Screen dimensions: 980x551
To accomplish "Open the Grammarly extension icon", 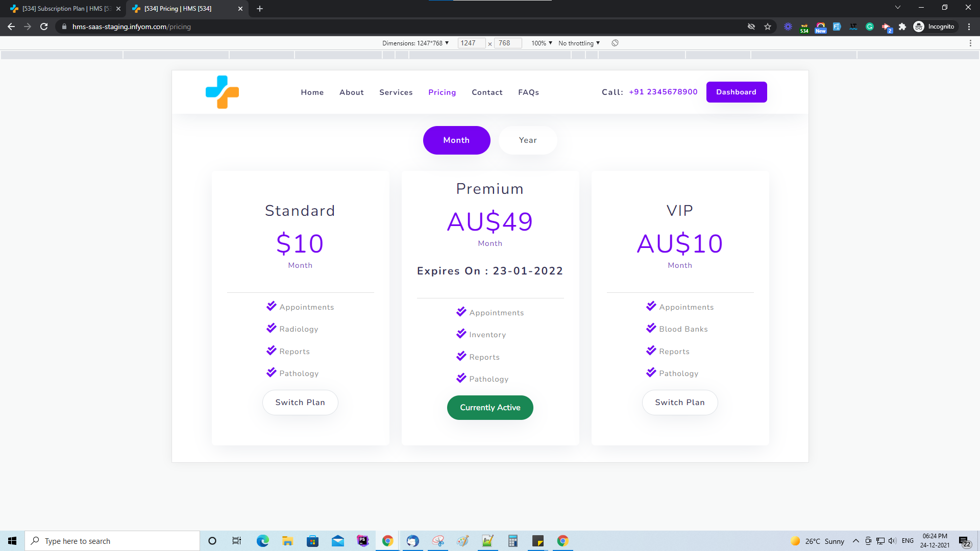I will click(x=869, y=27).
